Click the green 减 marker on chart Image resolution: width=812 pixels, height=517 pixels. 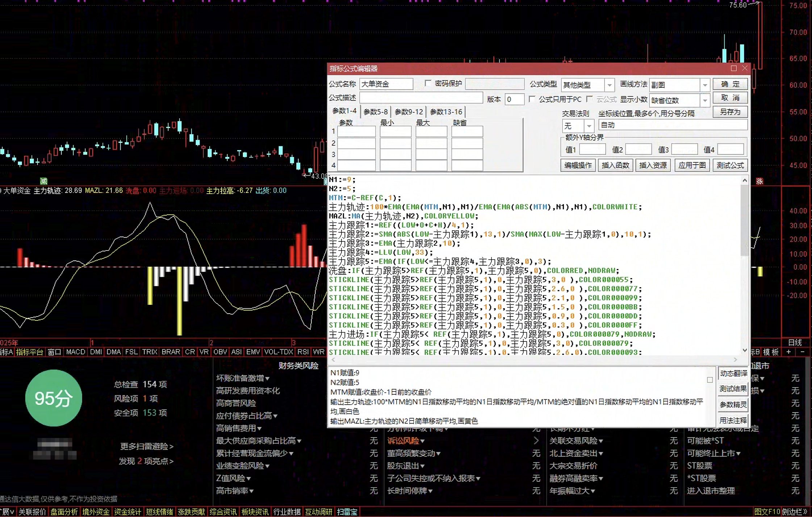43,181
